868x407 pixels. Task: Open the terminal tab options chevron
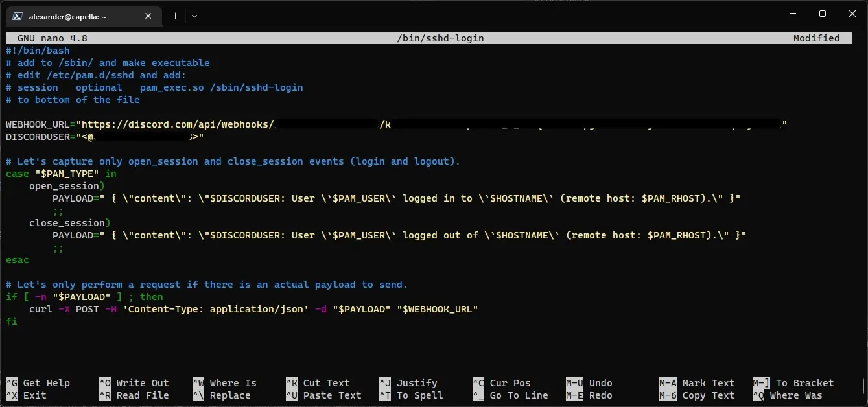194,16
